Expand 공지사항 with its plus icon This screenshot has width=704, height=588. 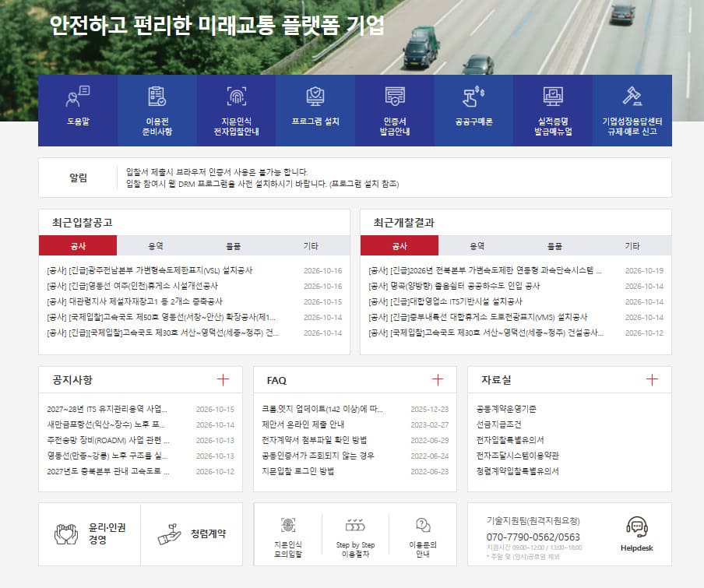223,380
